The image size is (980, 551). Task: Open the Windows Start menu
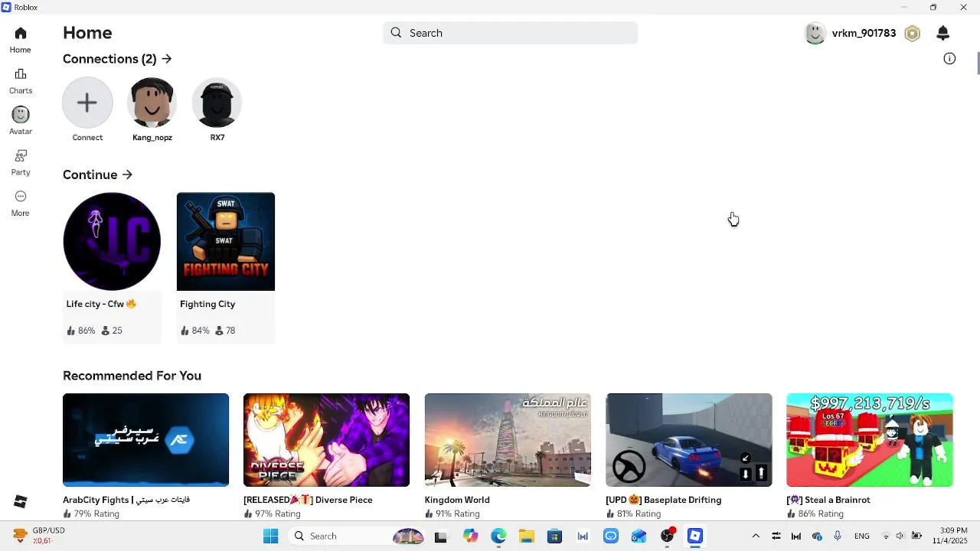tap(270, 536)
